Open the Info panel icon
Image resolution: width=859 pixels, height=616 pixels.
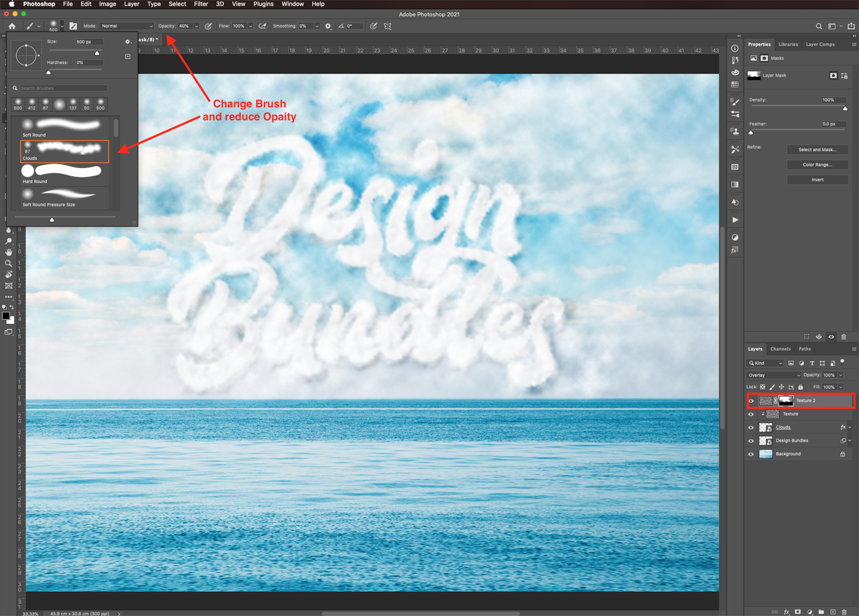pos(735,48)
